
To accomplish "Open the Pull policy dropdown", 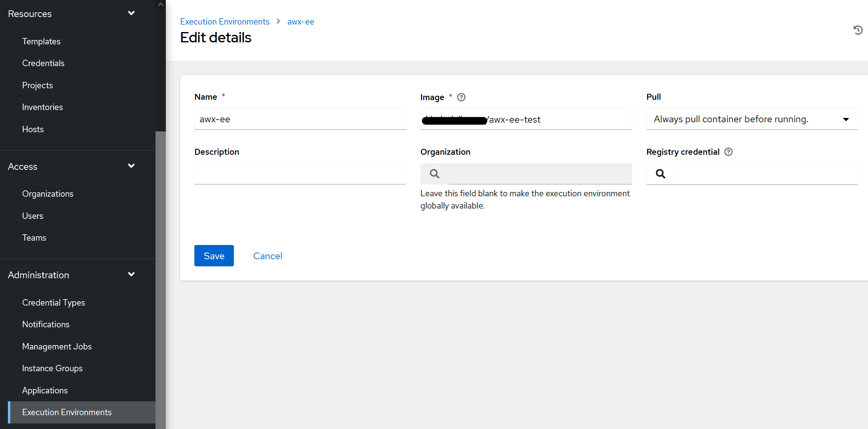I will (x=752, y=119).
